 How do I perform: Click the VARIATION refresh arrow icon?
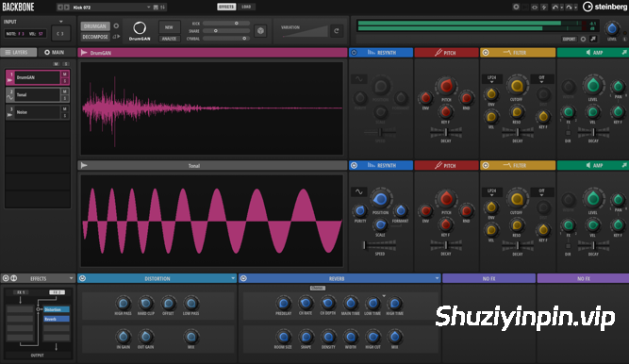(x=336, y=31)
